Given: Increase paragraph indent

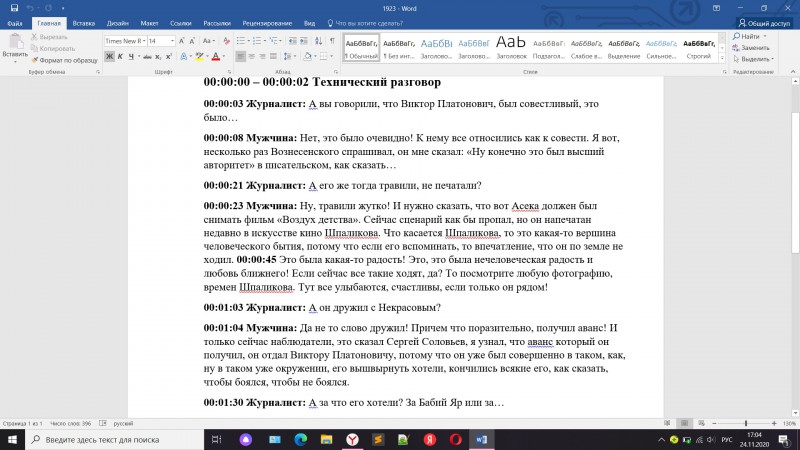Looking at the screenshot, I should tap(304, 41).
